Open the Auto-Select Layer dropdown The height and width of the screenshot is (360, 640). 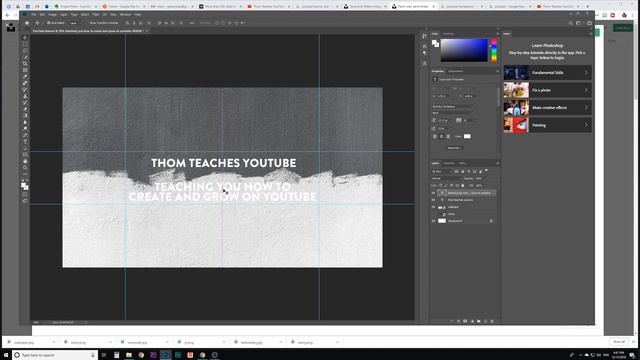[76, 23]
